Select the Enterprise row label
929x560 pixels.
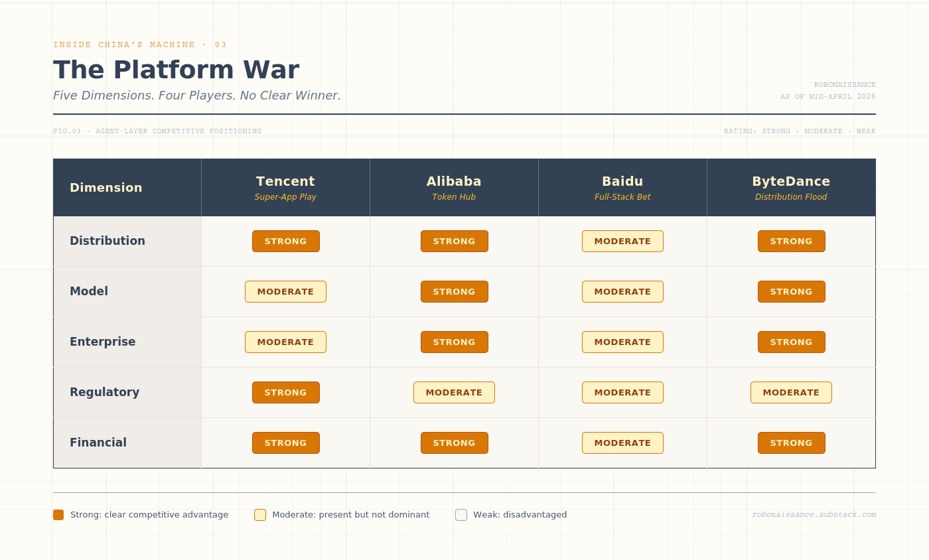tap(103, 342)
